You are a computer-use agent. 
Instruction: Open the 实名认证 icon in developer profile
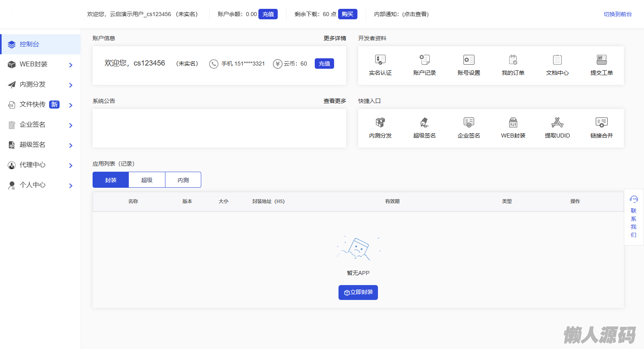[x=380, y=60]
